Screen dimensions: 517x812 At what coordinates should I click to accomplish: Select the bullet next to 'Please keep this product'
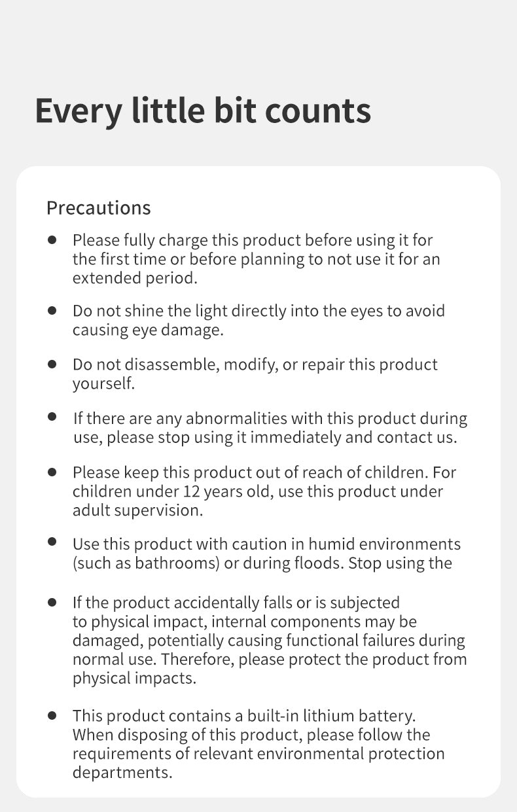pos(52,471)
